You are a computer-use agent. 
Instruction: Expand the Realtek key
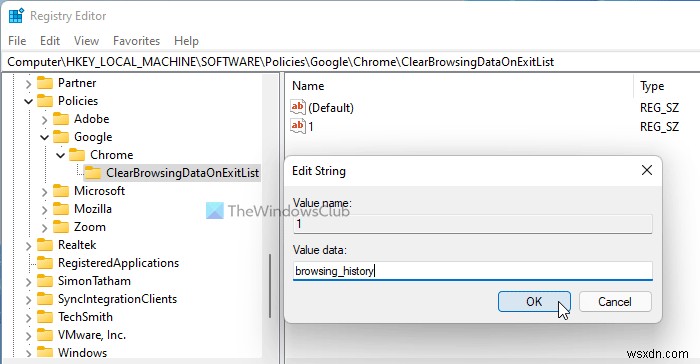tap(28, 246)
